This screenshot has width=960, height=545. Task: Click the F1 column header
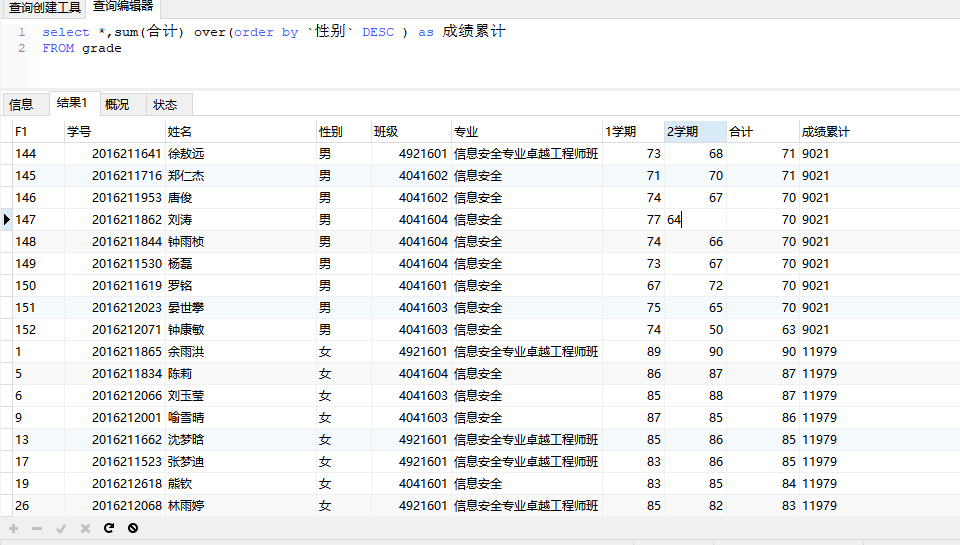[39, 132]
